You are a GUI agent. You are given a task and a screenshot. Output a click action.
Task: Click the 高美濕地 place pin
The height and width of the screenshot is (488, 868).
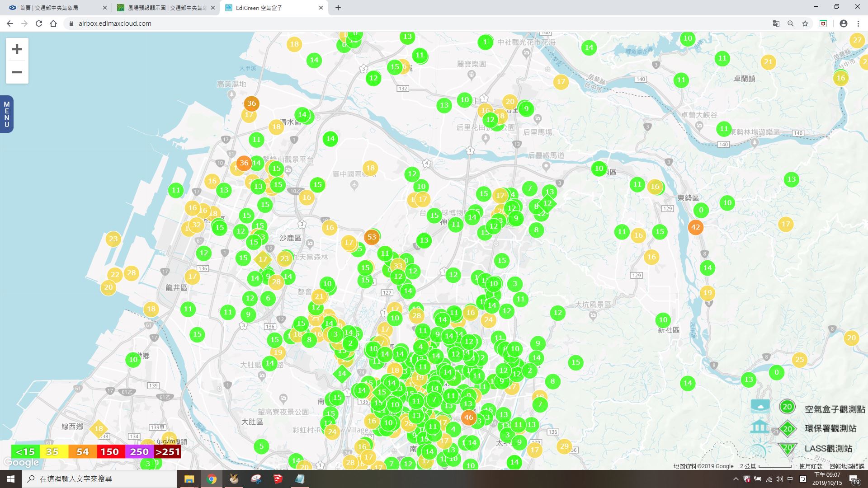click(x=231, y=94)
